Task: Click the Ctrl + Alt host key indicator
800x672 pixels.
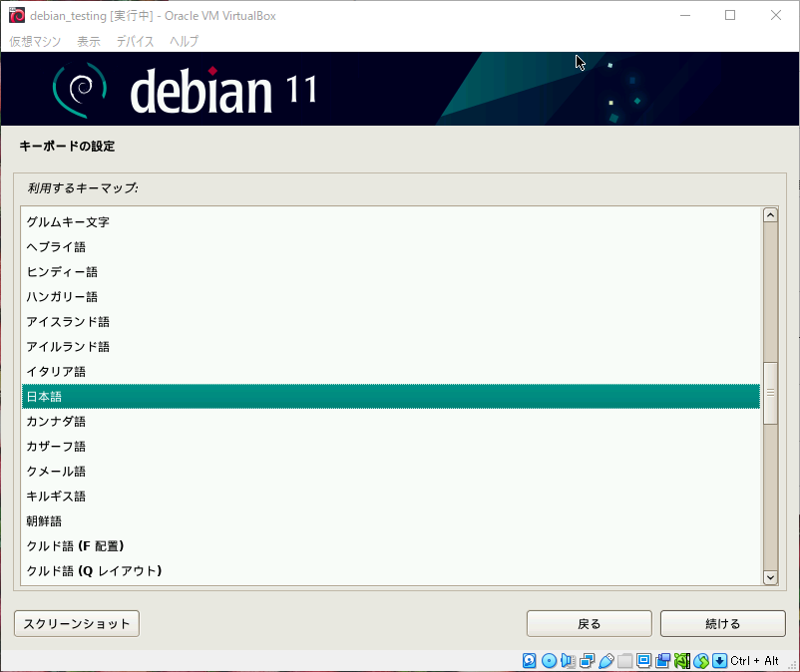Action: click(x=754, y=661)
